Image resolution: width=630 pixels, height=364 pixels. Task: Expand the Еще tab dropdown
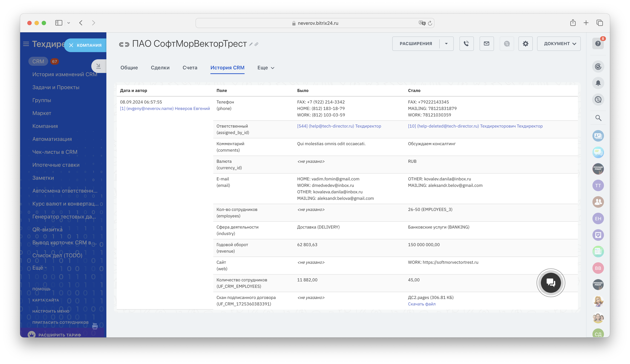[266, 68]
